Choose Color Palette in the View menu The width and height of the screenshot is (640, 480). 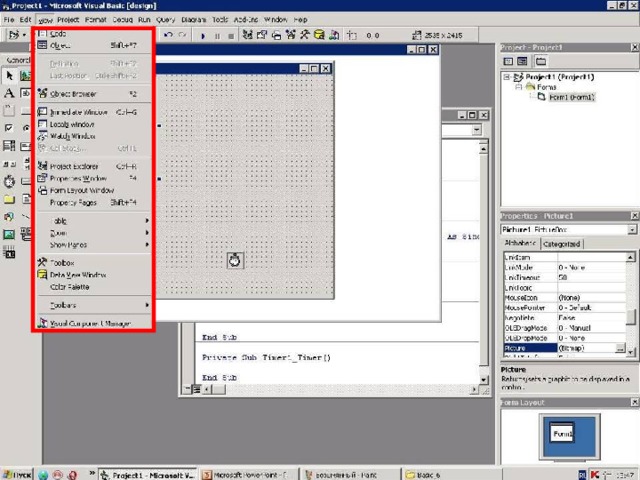point(93,287)
